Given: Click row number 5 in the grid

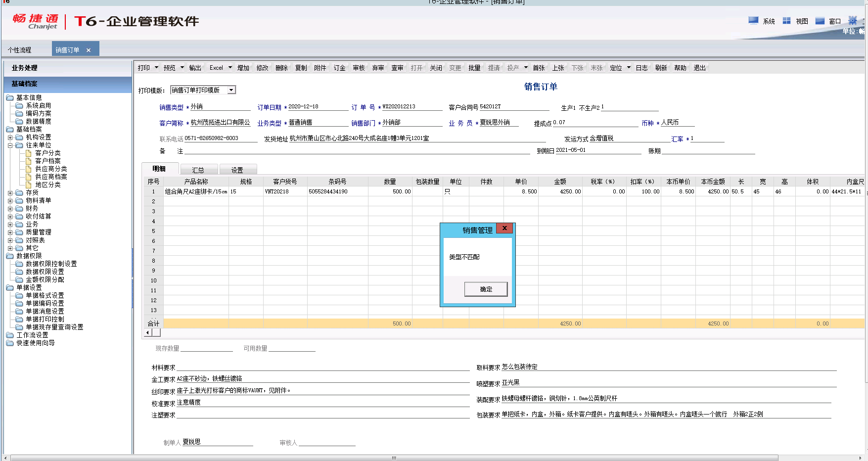Looking at the screenshot, I should (x=153, y=231).
